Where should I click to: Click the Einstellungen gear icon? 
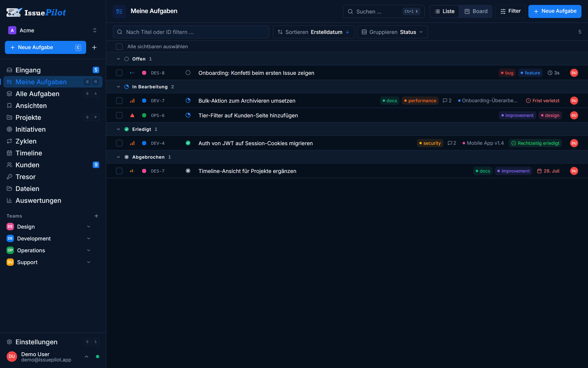click(9, 342)
